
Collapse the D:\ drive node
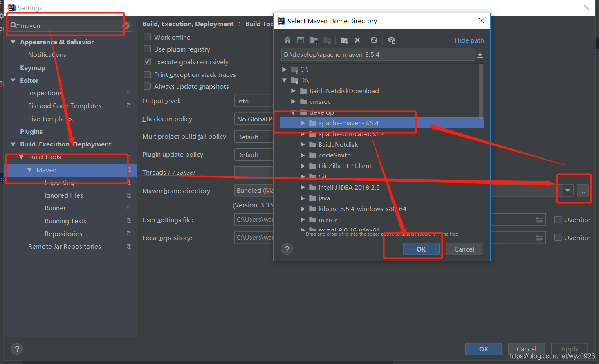(x=285, y=80)
